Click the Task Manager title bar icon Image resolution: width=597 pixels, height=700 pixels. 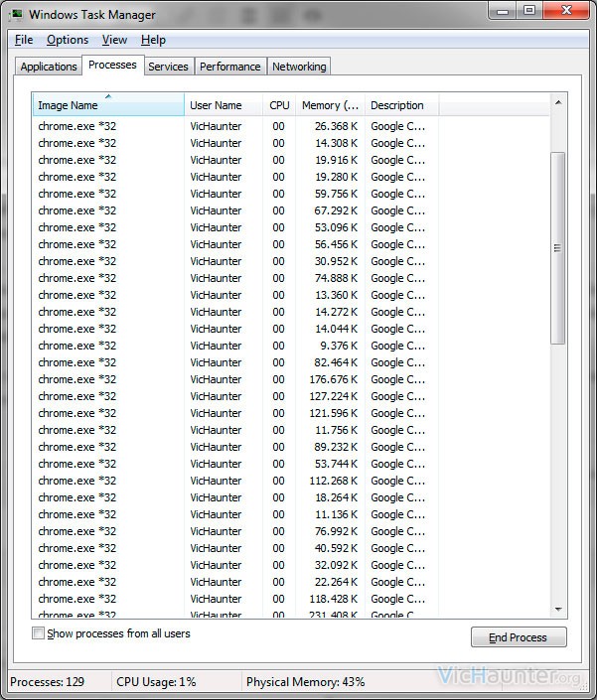tap(16, 15)
